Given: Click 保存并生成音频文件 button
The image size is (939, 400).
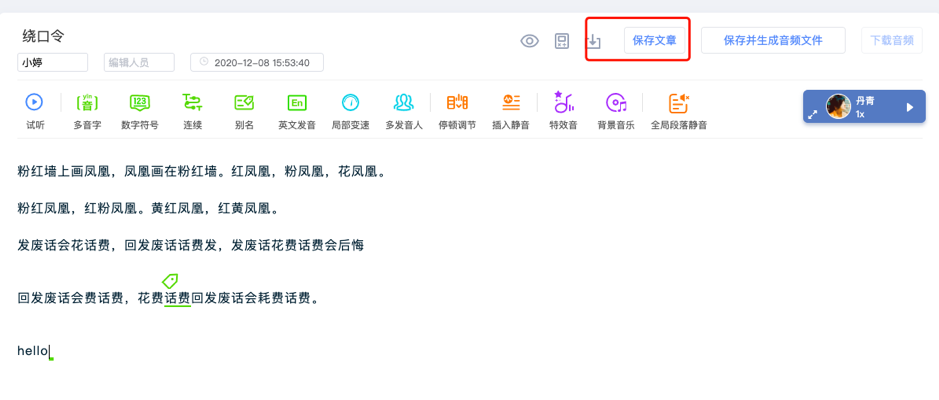Looking at the screenshot, I should 773,41.
